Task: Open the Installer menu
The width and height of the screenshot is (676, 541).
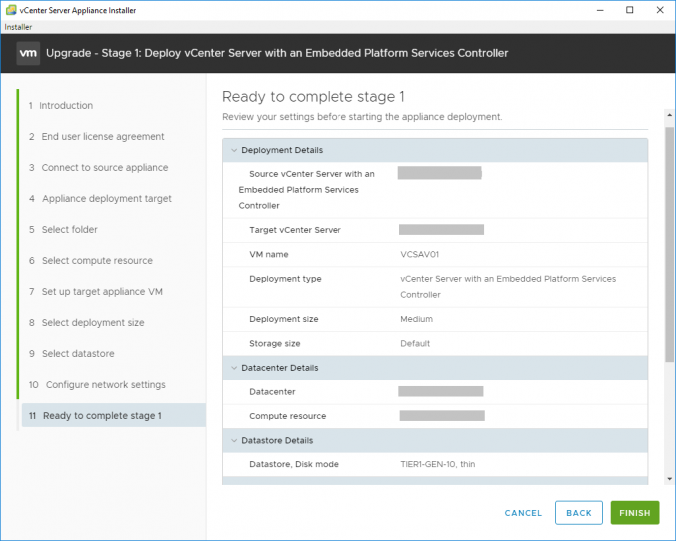Action: click(x=18, y=27)
